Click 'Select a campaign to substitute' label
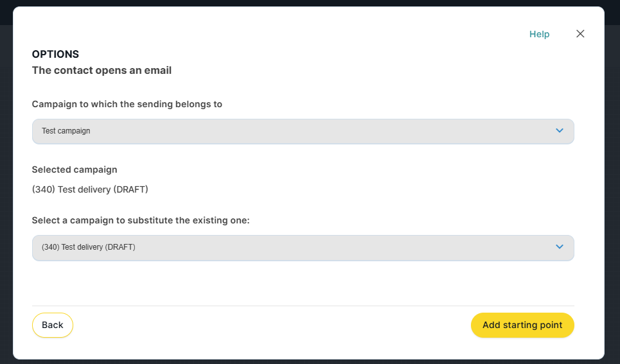620x364 pixels. [141, 220]
